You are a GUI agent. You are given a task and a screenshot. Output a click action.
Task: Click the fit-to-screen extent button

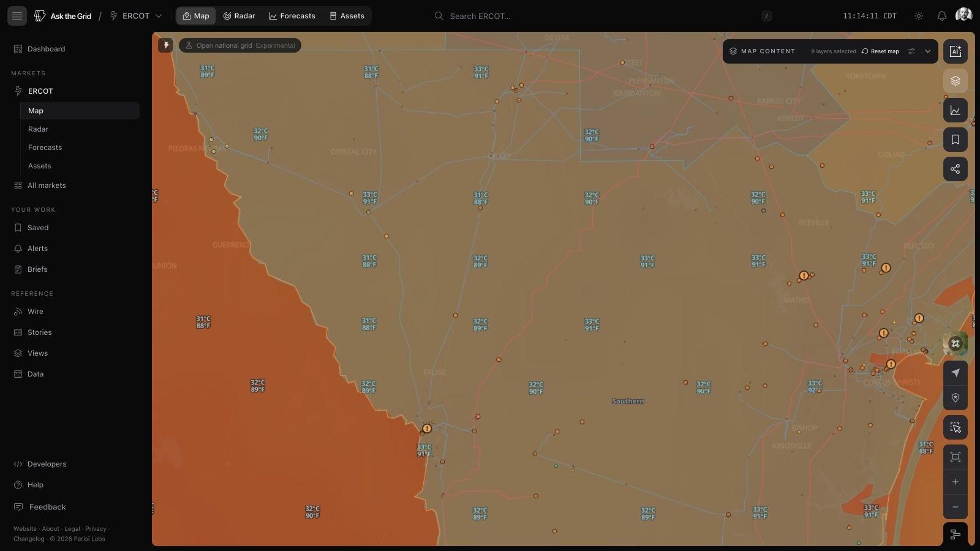click(956, 457)
